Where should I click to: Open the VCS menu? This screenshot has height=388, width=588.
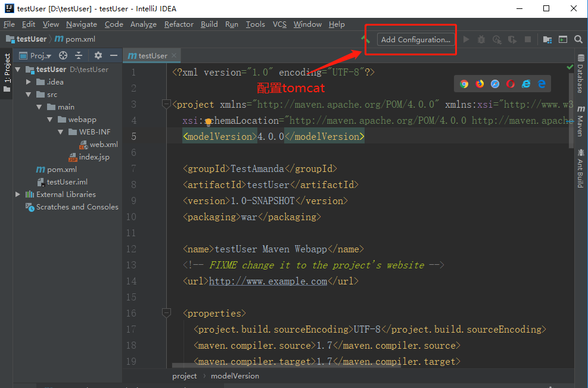(279, 24)
